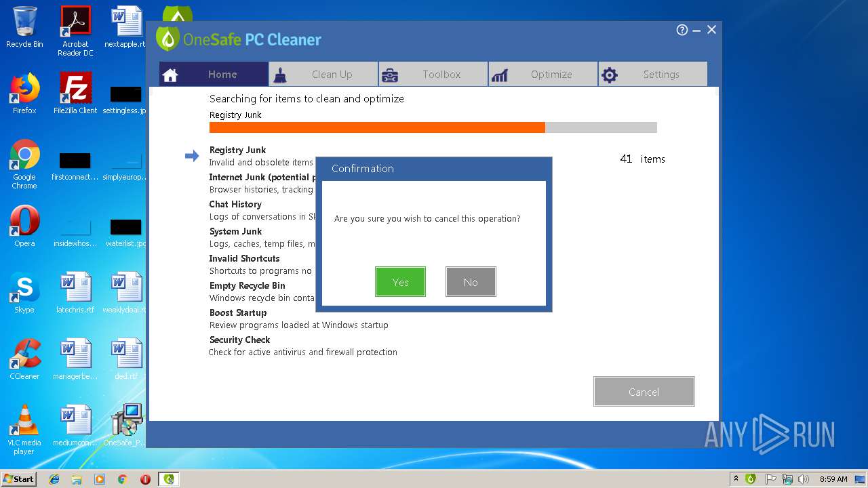The width and height of the screenshot is (868, 488).
Task: Open Internet Explorer from taskbar
Action: [54, 479]
